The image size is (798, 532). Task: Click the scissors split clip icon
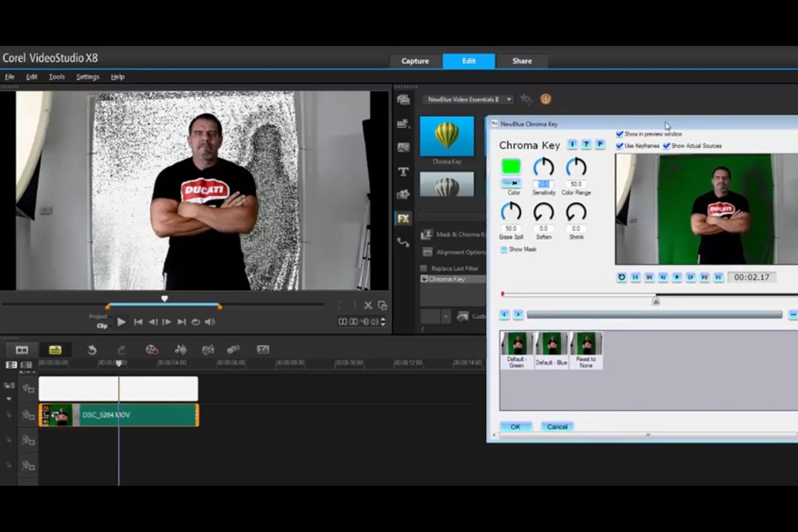pos(368,305)
